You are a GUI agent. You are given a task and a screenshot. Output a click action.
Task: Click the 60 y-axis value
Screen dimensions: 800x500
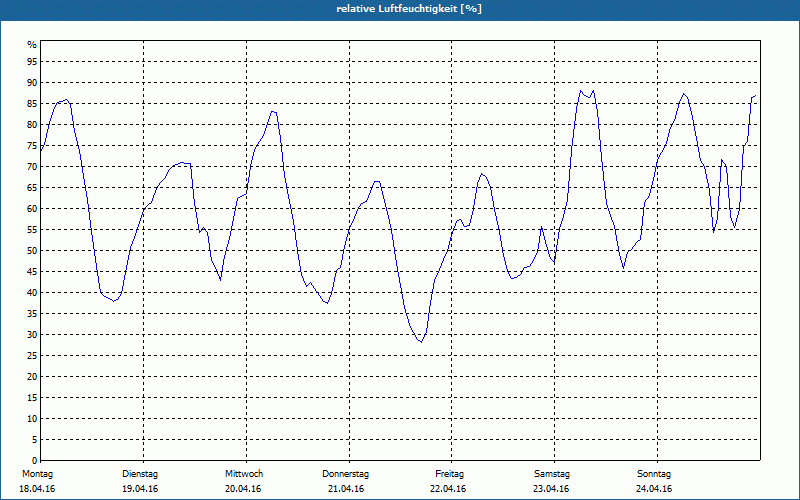click(x=32, y=209)
